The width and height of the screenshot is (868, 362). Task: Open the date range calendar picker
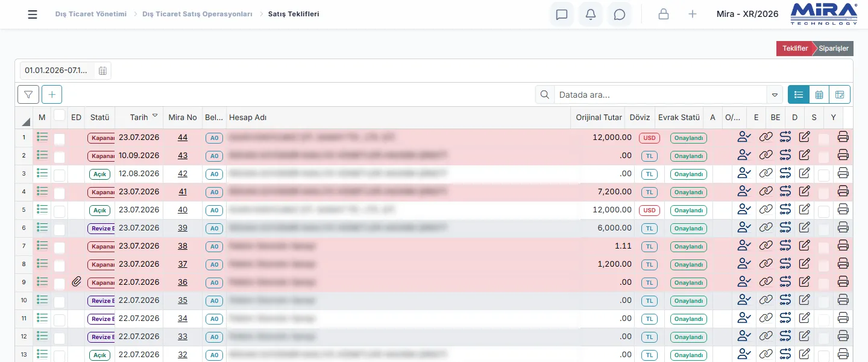pyautogui.click(x=102, y=71)
